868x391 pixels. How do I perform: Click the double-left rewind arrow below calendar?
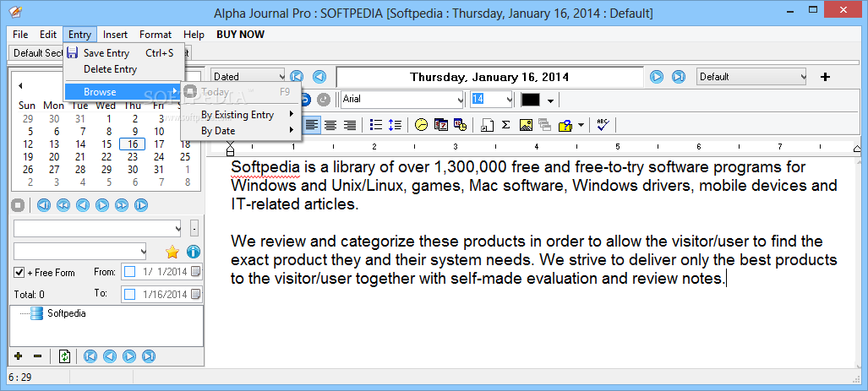pyautogui.click(x=63, y=205)
